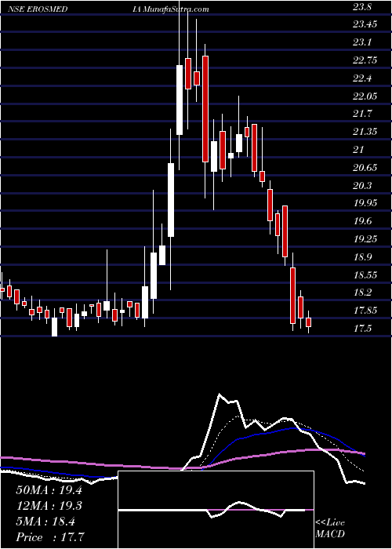Click the last red candlestick near 17.7
The image size is (392, 549).
coord(308,322)
